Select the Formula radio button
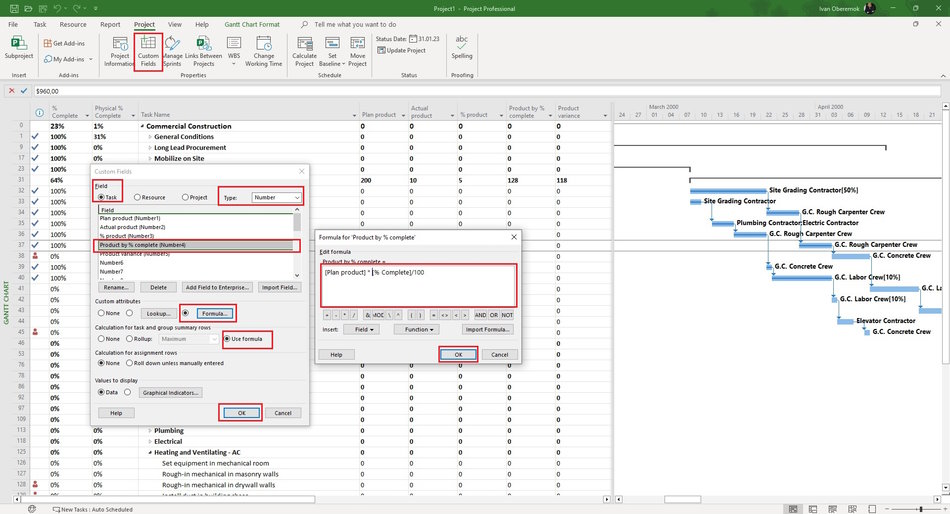The width and height of the screenshot is (950, 514). pos(185,313)
